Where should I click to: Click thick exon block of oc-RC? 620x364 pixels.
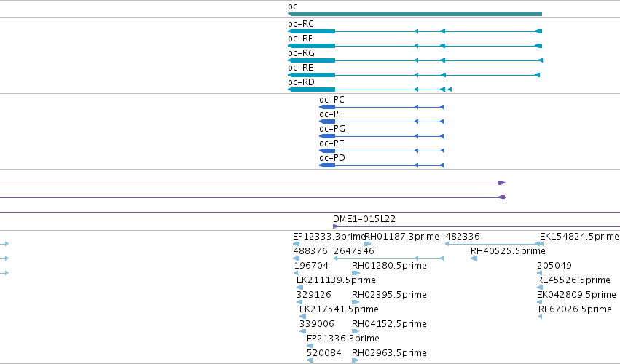point(312,31)
